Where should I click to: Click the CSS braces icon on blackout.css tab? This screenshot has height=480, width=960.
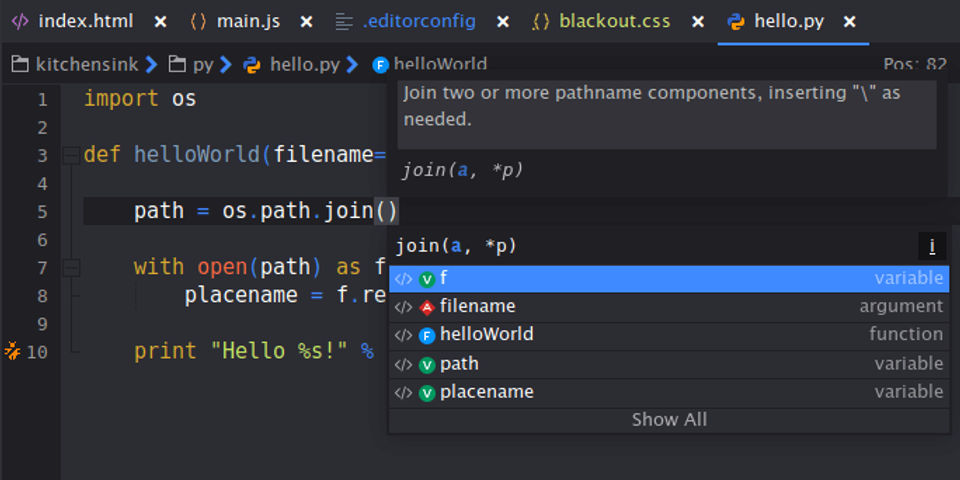541,22
